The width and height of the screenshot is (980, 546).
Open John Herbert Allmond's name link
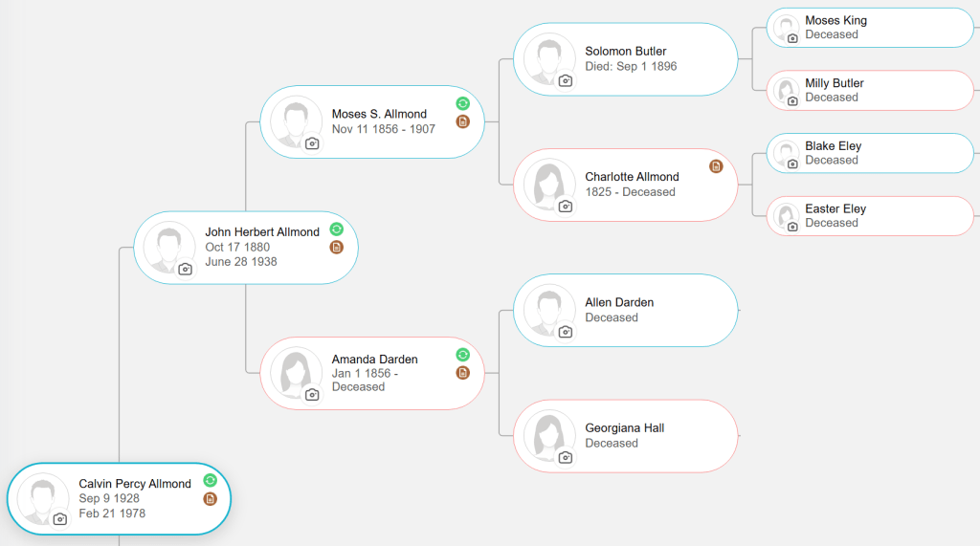tap(262, 232)
